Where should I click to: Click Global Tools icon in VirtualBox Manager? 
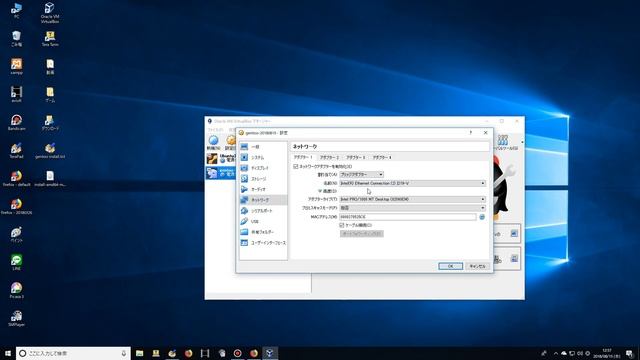click(503, 142)
